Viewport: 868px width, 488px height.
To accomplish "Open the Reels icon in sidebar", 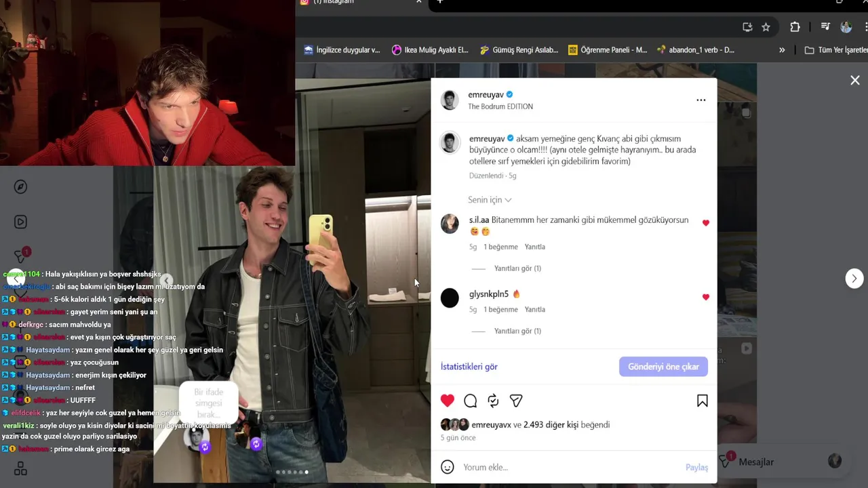I will (21, 222).
